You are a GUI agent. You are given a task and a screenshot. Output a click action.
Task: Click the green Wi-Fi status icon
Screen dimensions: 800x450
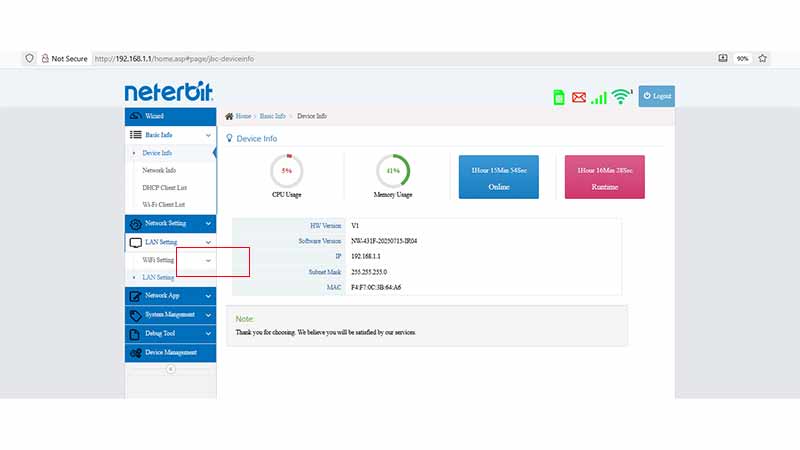(621, 96)
